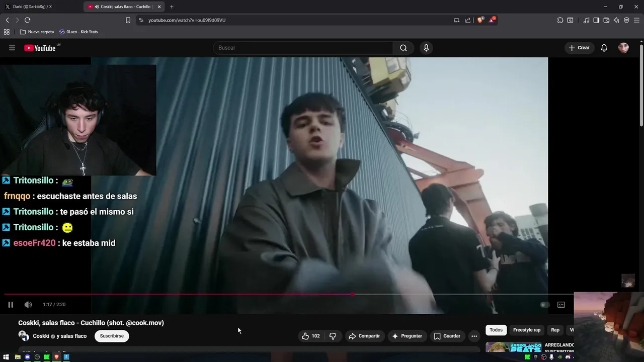Pause the video with the pause button
Viewport: 644px width, 362px height.
pyautogui.click(x=11, y=305)
